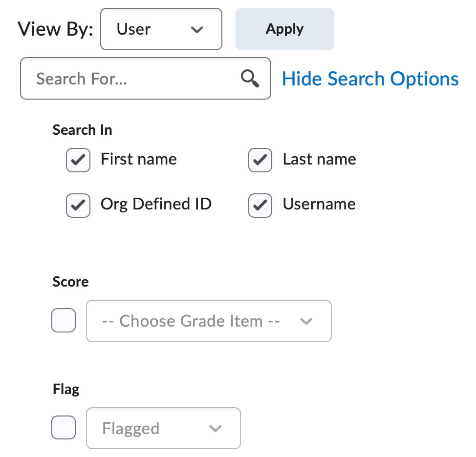Uncheck the Last name checkbox
476x457 pixels.
click(x=260, y=160)
